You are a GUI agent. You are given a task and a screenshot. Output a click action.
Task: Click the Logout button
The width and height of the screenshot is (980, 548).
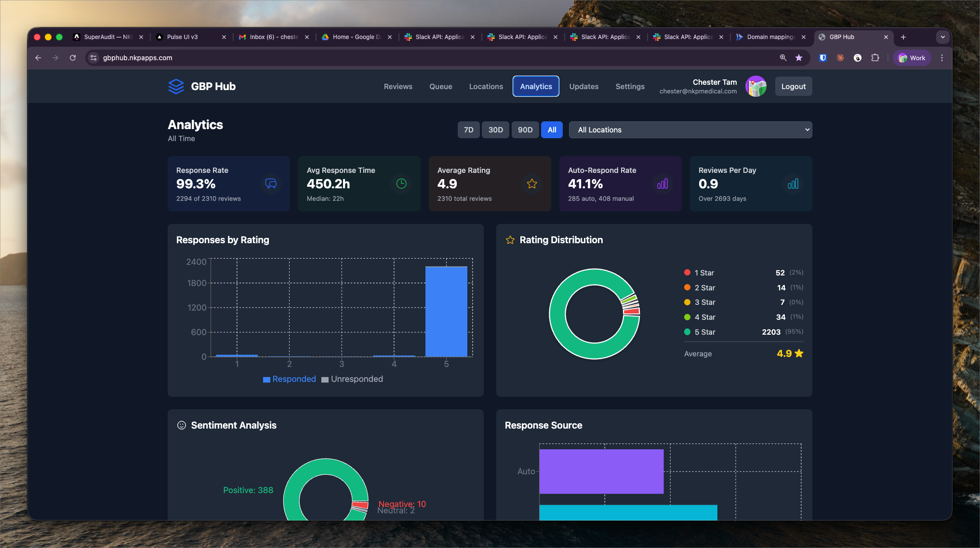coord(793,87)
